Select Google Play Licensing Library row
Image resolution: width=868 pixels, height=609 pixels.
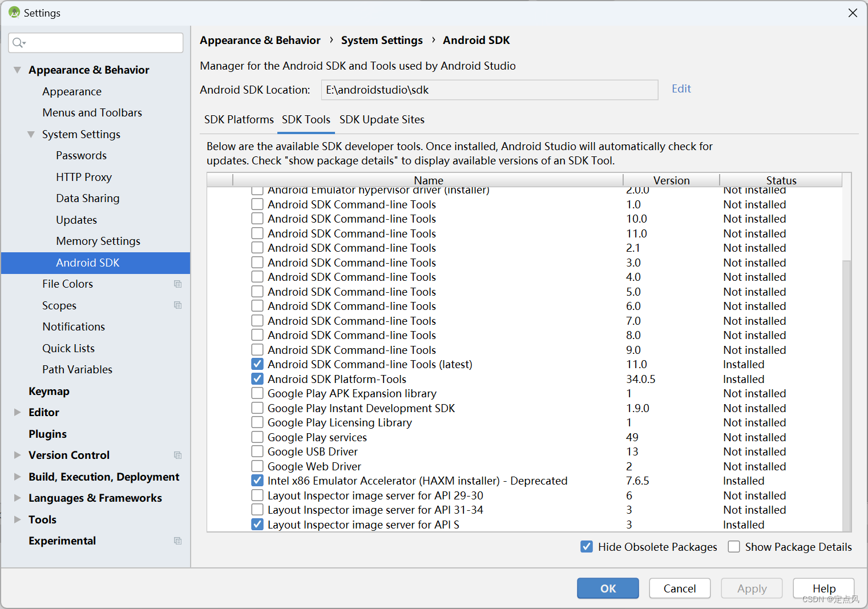(524, 422)
